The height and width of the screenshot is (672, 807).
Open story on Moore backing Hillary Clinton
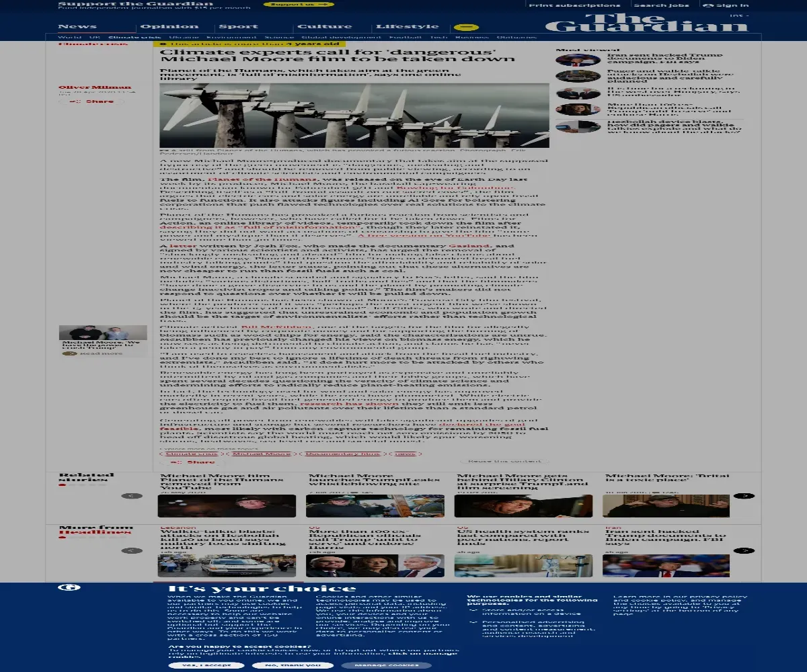512,480
